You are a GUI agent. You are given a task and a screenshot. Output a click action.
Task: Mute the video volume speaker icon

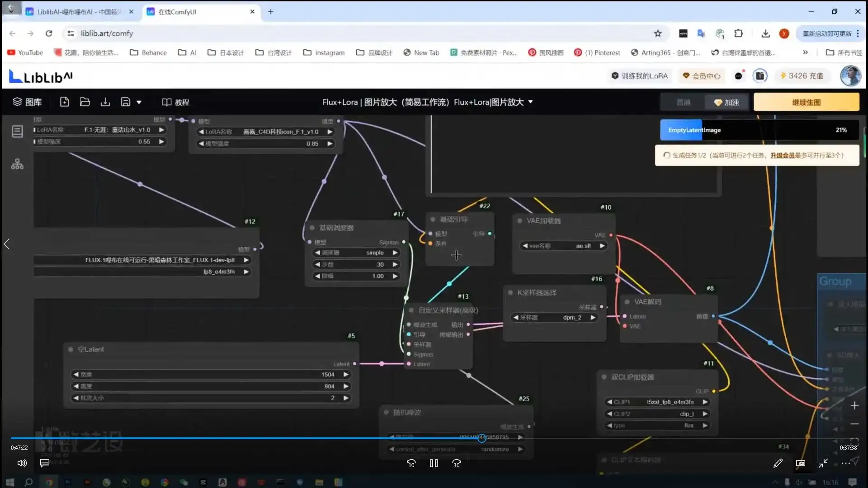click(22, 463)
